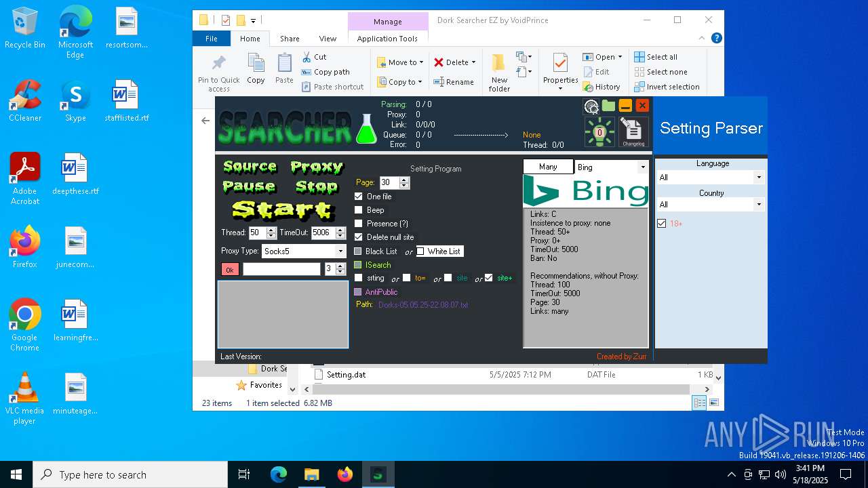Image resolution: width=868 pixels, height=488 pixels.
Task: Click Select none in Explorer ribbon
Action: click(x=661, y=72)
